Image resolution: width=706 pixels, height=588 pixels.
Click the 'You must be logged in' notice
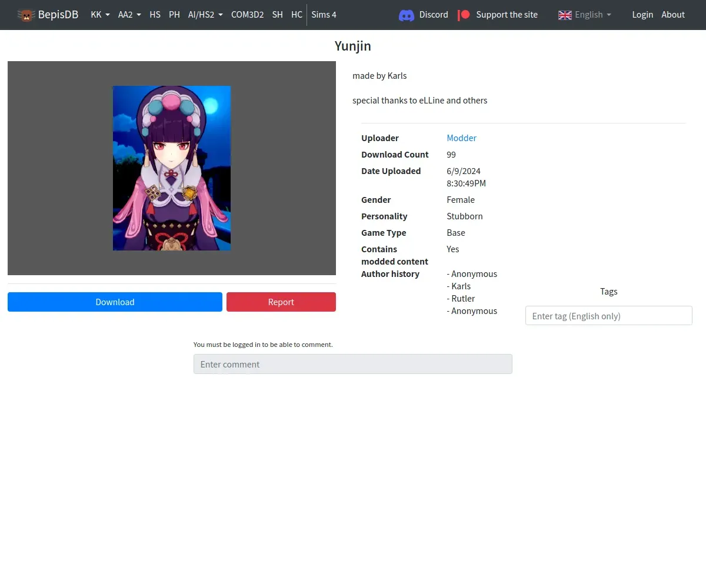[263, 344]
